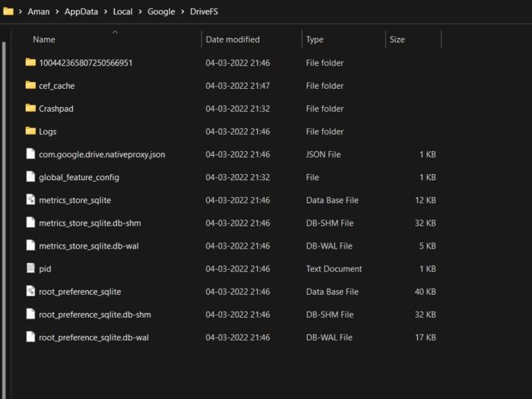Select the metrics_store_sqlite database file icon

[x=30, y=200]
